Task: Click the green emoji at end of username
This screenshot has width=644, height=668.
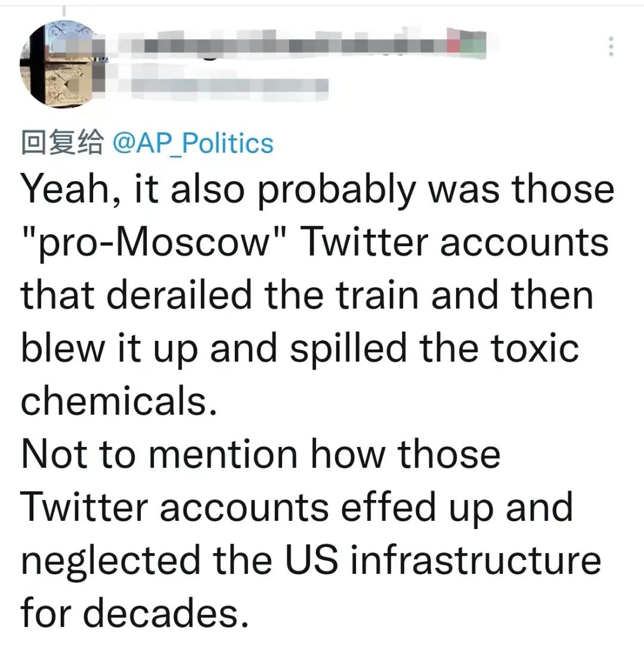Action: [475, 46]
